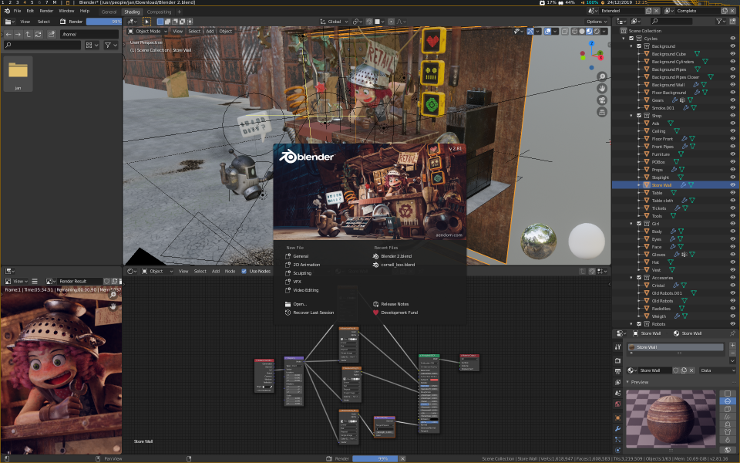740x463 pixels.
Task: Click the new collection icon in outliner
Action: coord(732,21)
